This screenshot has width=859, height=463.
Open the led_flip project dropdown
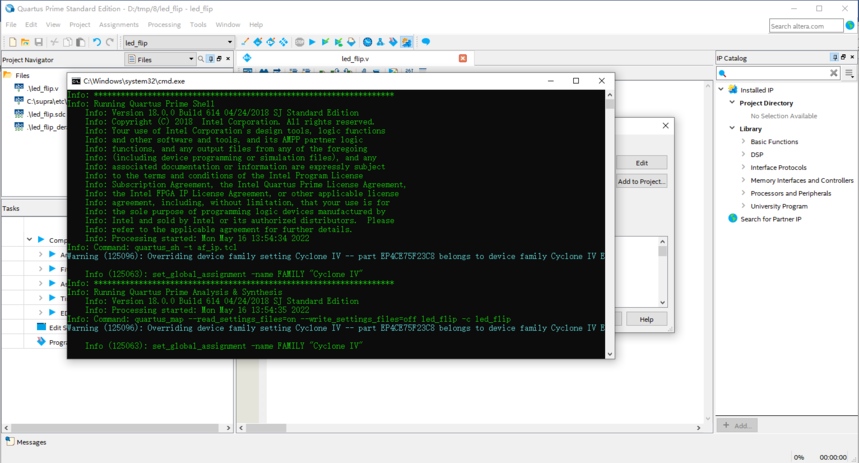pos(230,42)
